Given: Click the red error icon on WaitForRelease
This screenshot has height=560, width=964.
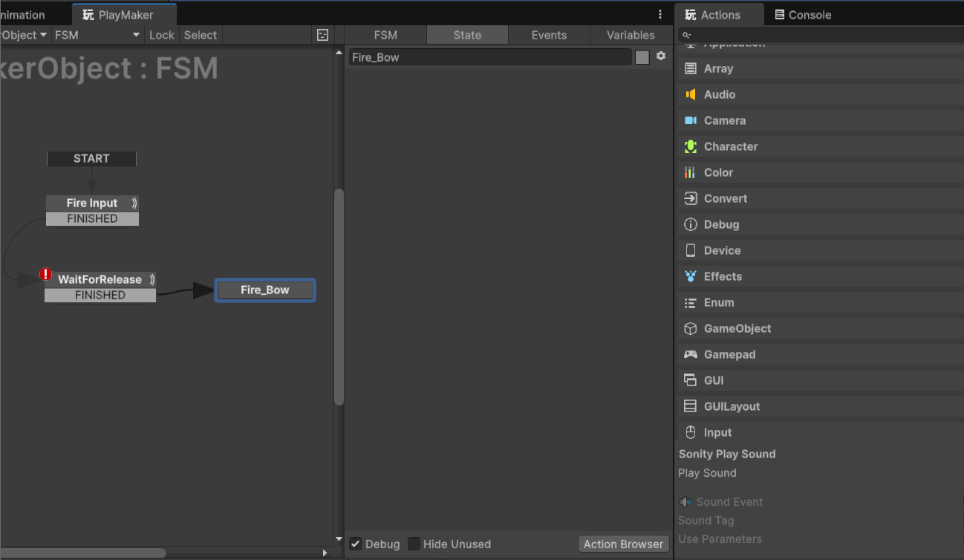Looking at the screenshot, I should pos(46,274).
